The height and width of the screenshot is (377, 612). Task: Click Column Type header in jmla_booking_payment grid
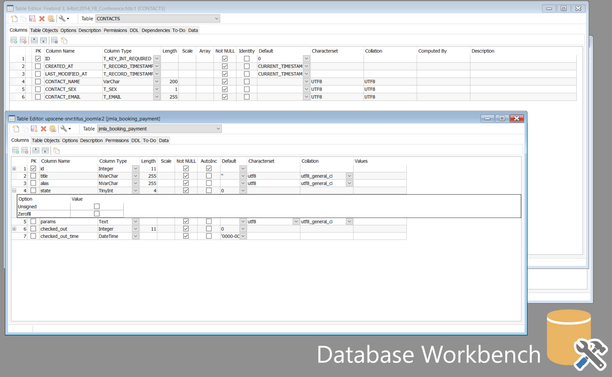point(113,161)
